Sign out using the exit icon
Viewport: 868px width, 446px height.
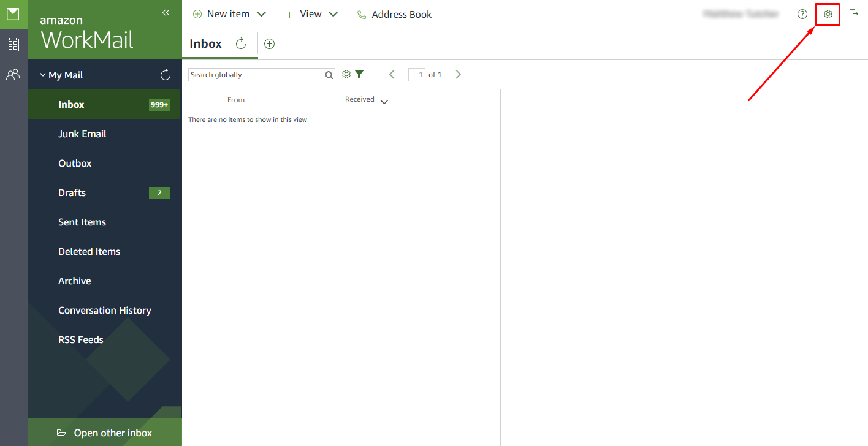click(x=853, y=14)
